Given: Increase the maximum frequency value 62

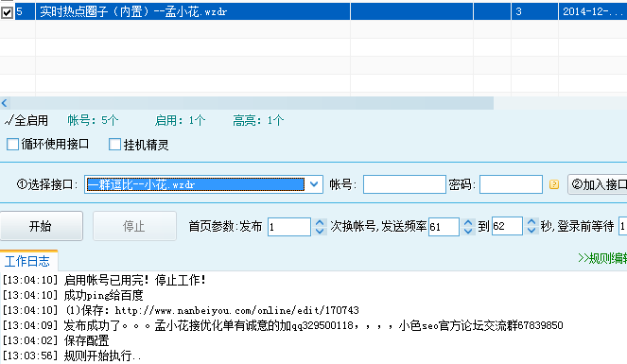Looking at the screenshot, I should (531, 222).
